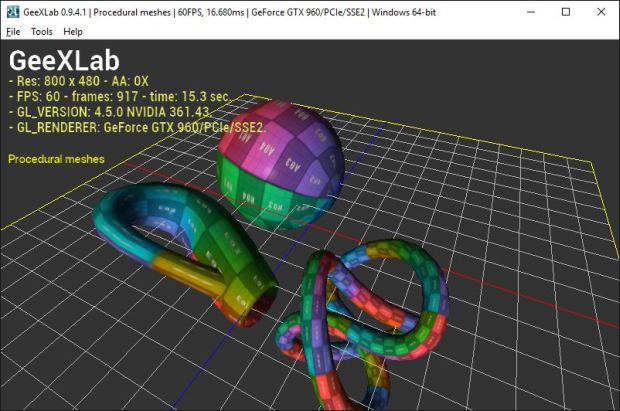Click the GL_VERSION info line
Image resolution: width=620 pixels, height=411 pixels.
click(109, 112)
